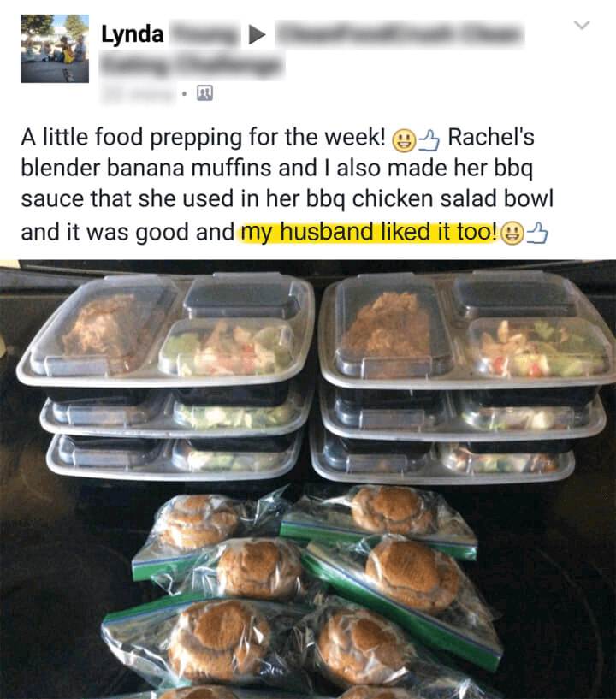Click the first smiley emoji after 'week!'
The width and height of the screenshot is (616, 699).
403,140
